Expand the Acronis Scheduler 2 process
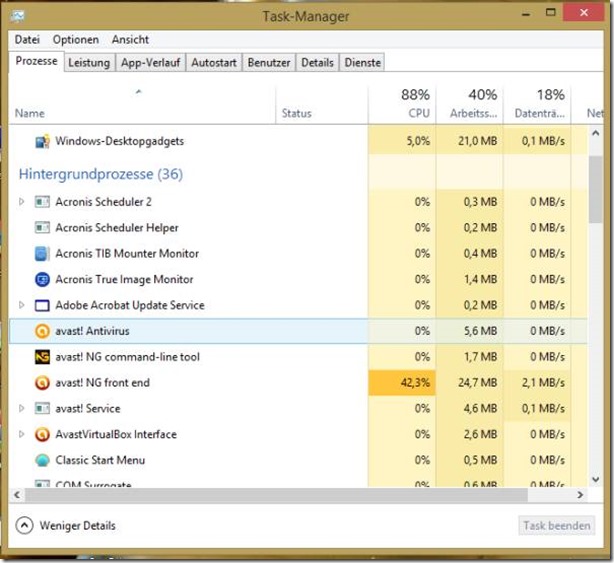 click(x=22, y=202)
